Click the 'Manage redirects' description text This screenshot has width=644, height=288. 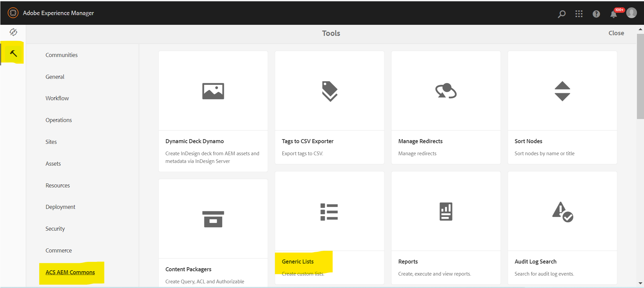pyautogui.click(x=417, y=154)
